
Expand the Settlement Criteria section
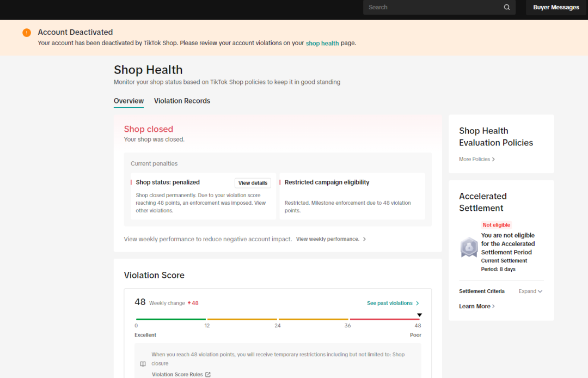tap(530, 291)
